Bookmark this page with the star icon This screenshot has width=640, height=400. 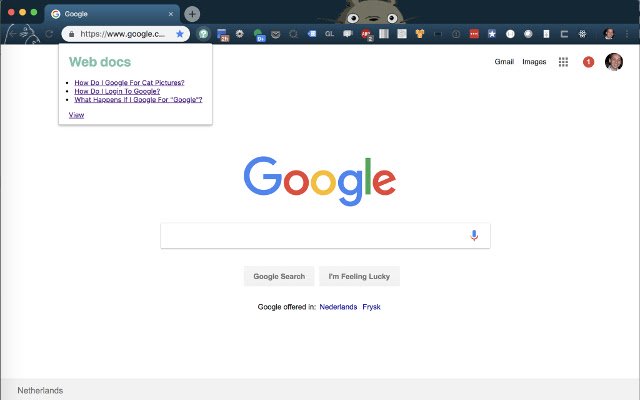coord(180,34)
